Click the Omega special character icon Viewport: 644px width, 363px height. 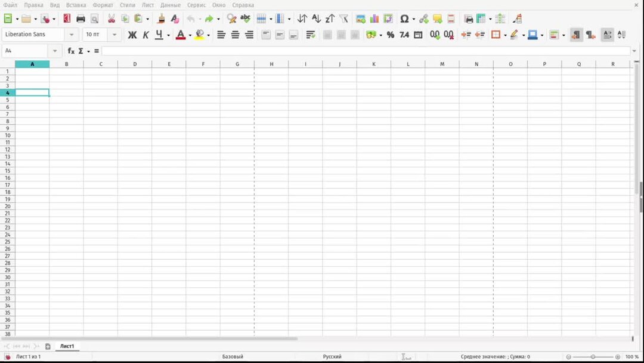coord(404,19)
